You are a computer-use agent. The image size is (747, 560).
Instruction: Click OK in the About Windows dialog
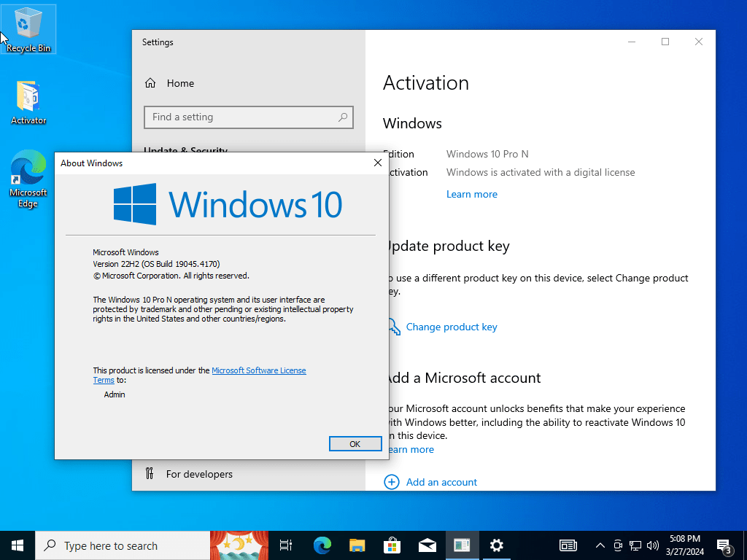355,444
